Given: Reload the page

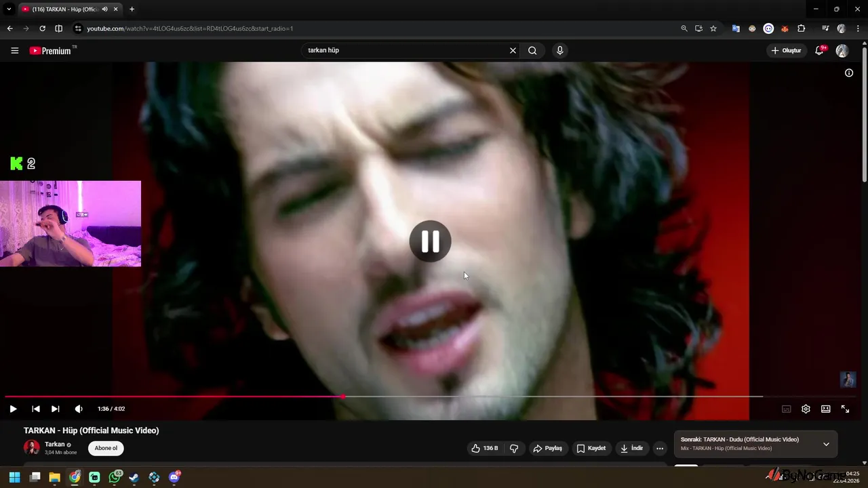Looking at the screenshot, I should (42, 28).
